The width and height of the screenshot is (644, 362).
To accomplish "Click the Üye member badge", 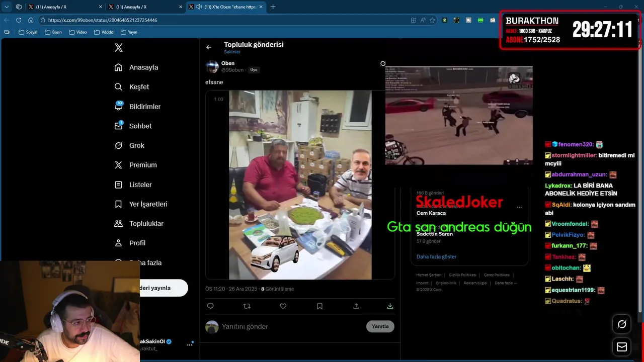I will (x=254, y=70).
